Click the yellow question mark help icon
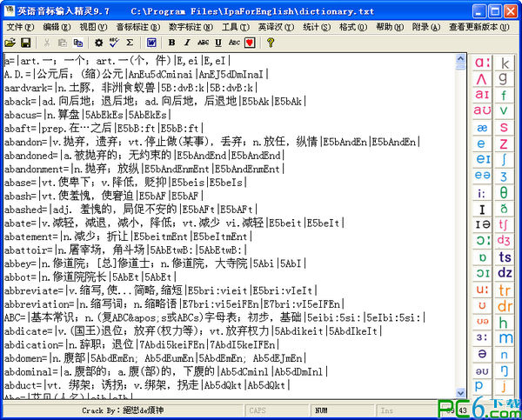Image resolution: width=522 pixels, height=420 pixels. pyautogui.click(x=271, y=43)
